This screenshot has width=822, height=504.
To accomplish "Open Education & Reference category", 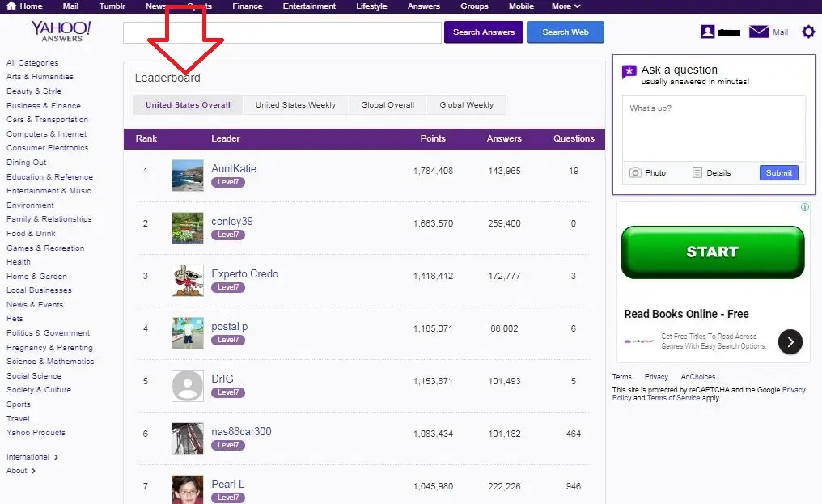I will click(x=50, y=176).
